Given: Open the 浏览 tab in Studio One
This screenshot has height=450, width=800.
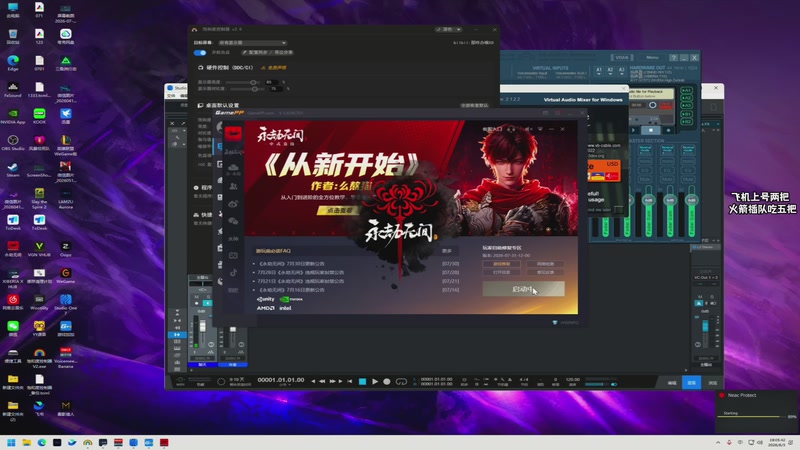Looking at the screenshot, I should (x=712, y=383).
